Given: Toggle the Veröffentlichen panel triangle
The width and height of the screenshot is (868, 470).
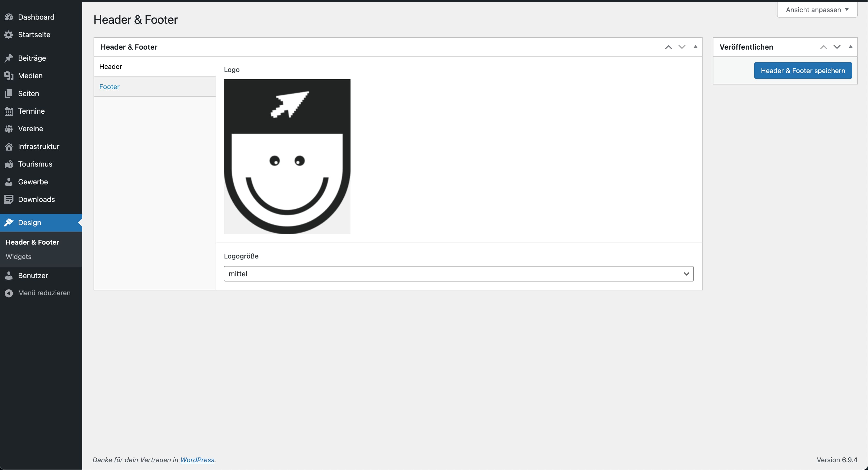Looking at the screenshot, I should [850, 47].
